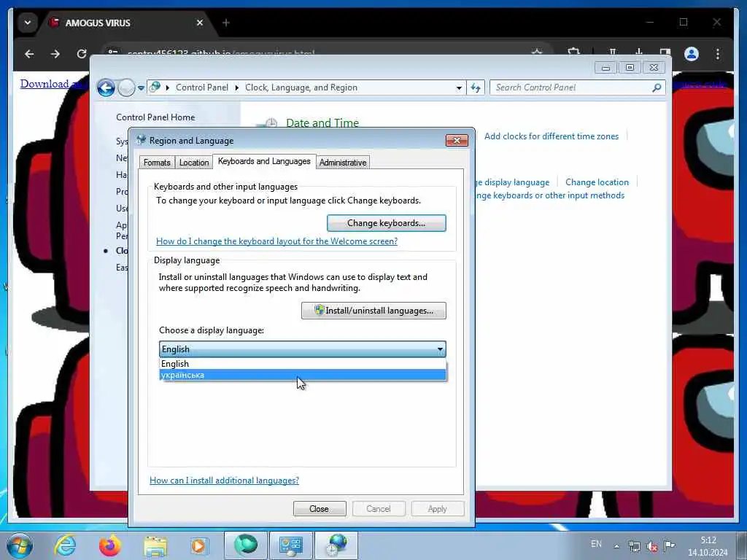The height and width of the screenshot is (560, 747).
Task: Click Change location link
Action: (597, 182)
